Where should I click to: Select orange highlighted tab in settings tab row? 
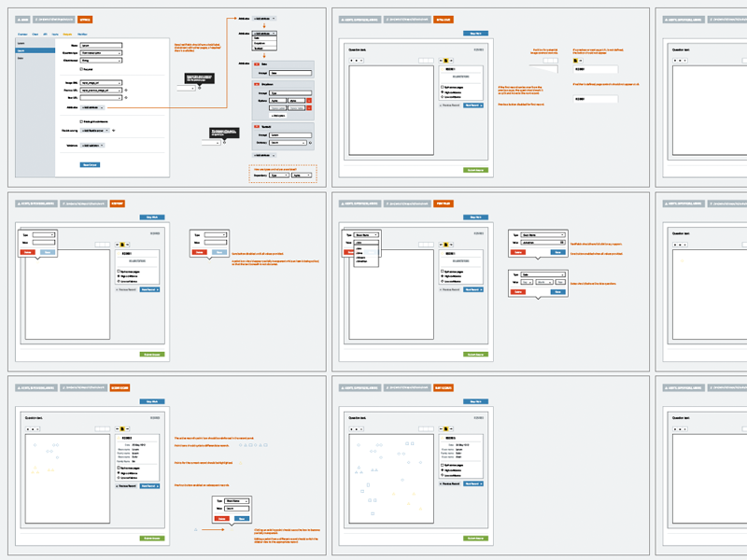tap(67, 35)
